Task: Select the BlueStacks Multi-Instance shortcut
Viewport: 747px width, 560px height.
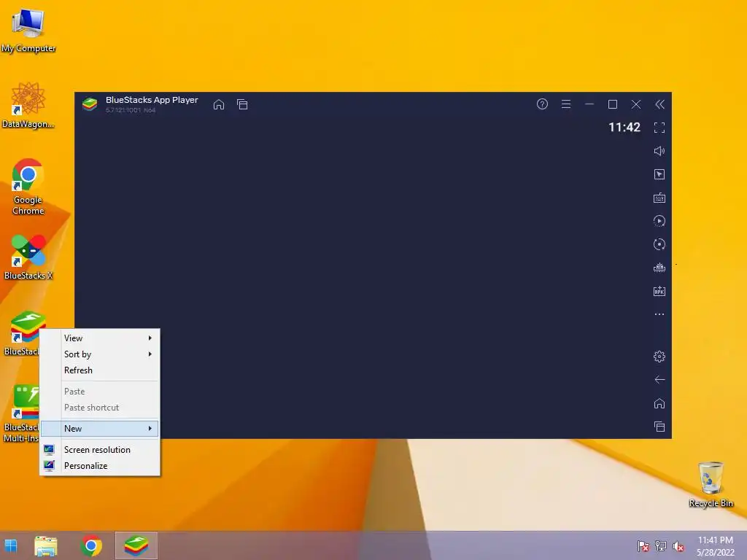Action: (21, 413)
